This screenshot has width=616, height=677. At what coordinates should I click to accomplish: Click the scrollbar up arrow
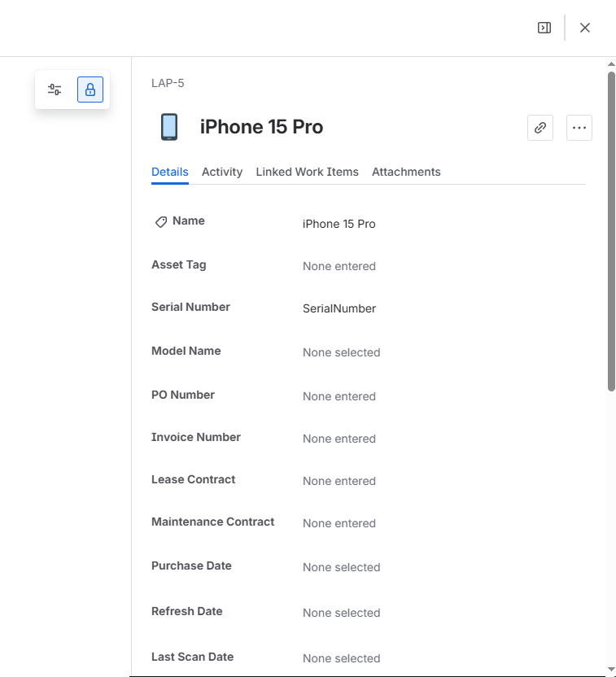click(x=611, y=64)
